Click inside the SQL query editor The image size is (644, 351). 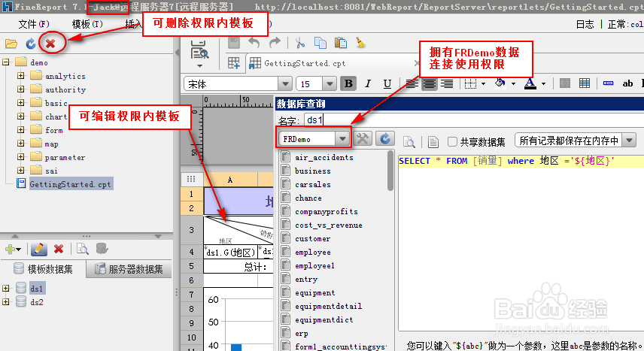(521, 242)
